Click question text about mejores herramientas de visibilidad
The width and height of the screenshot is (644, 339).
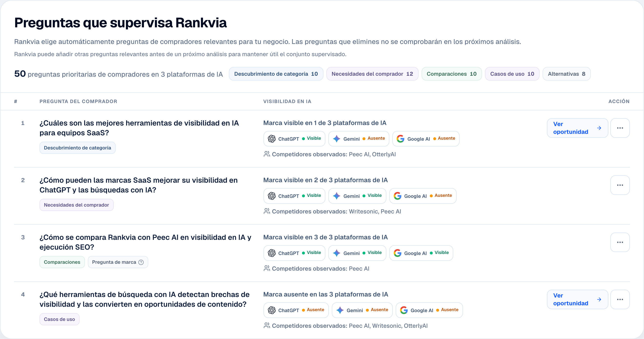click(x=139, y=128)
